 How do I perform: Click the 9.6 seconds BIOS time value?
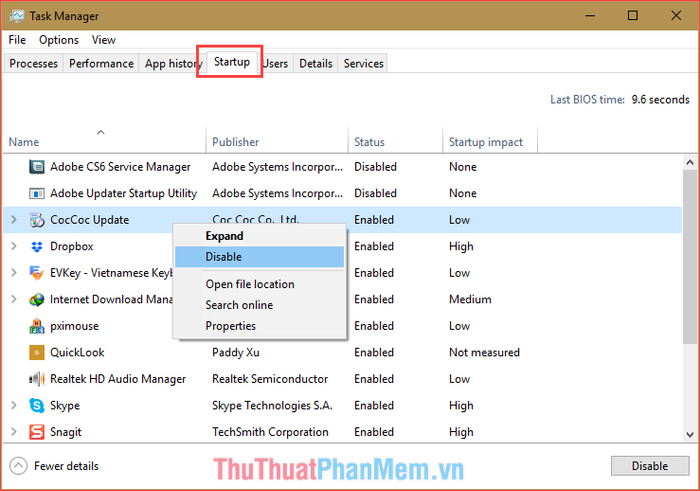pos(660,100)
